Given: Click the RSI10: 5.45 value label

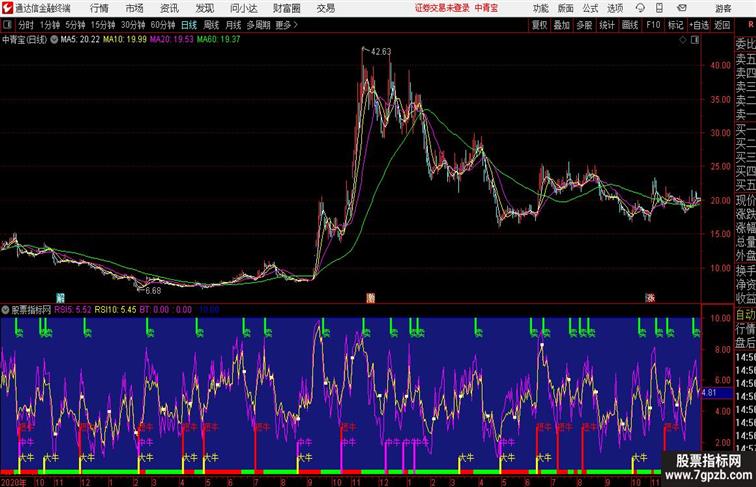Looking at the screenshot, I should (115, 310).
